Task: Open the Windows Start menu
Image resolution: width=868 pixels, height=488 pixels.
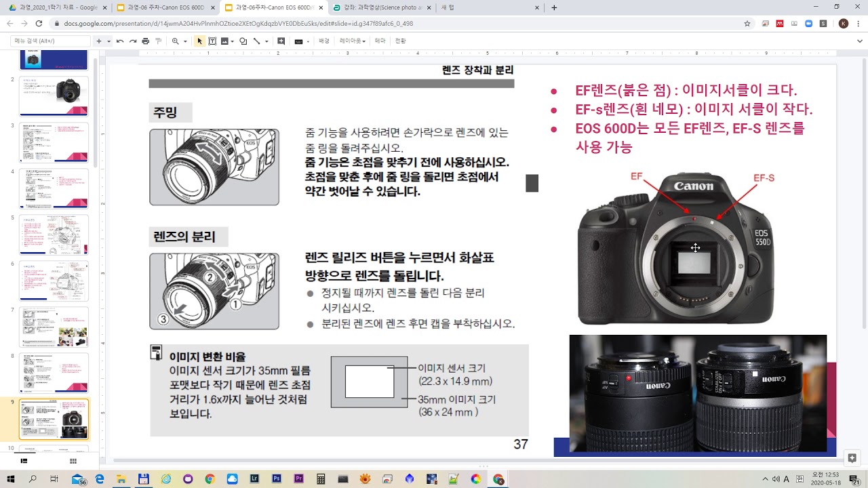Action: (x=11, y=479)
